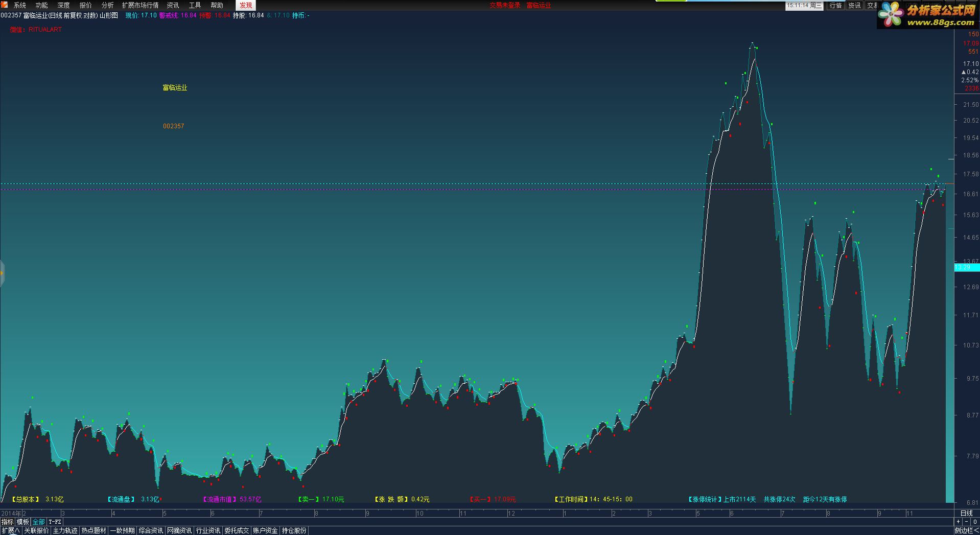Click the app logo icon in the title bar
This screenshot has height=535, width=980.
(x=4, y=5)
